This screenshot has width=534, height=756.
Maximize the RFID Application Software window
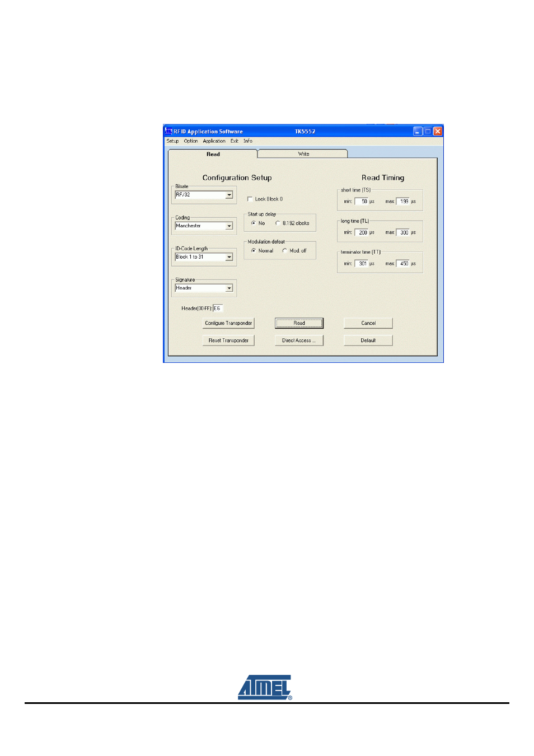point(428,131)
